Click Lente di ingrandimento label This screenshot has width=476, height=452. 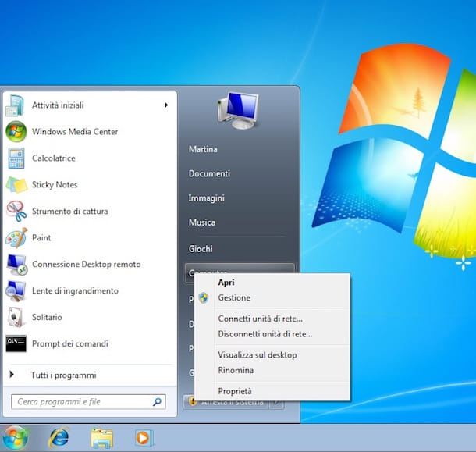click(75, 290)
